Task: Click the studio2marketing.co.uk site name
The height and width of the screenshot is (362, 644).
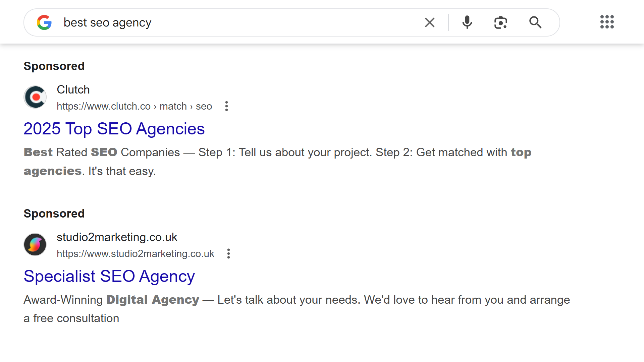Action: coord(117,237)
